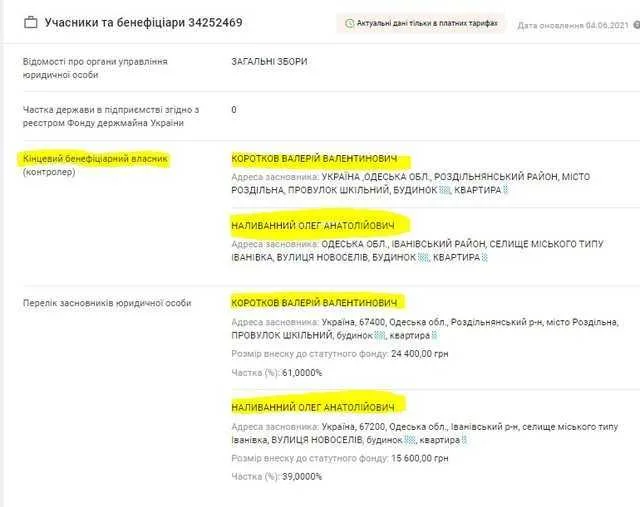640x507 pixels.
Task: Open beneficiary НАЛИВАННИЙ ОЛЕГ АНАТОЛІЙОВИЧ link
Action: (x=313, y=225)
